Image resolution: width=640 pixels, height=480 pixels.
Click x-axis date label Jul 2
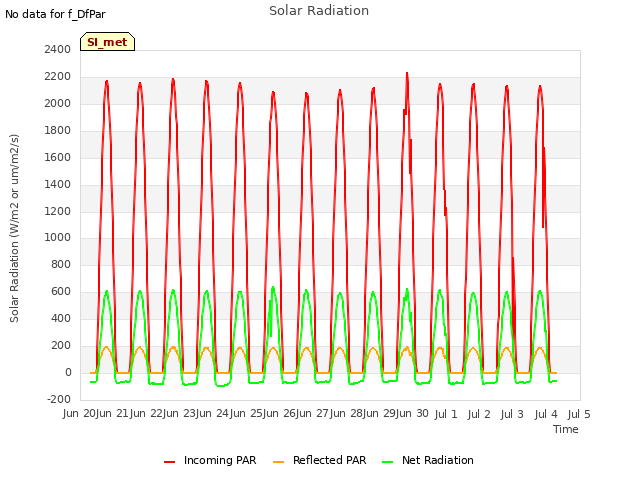[479, 414]
